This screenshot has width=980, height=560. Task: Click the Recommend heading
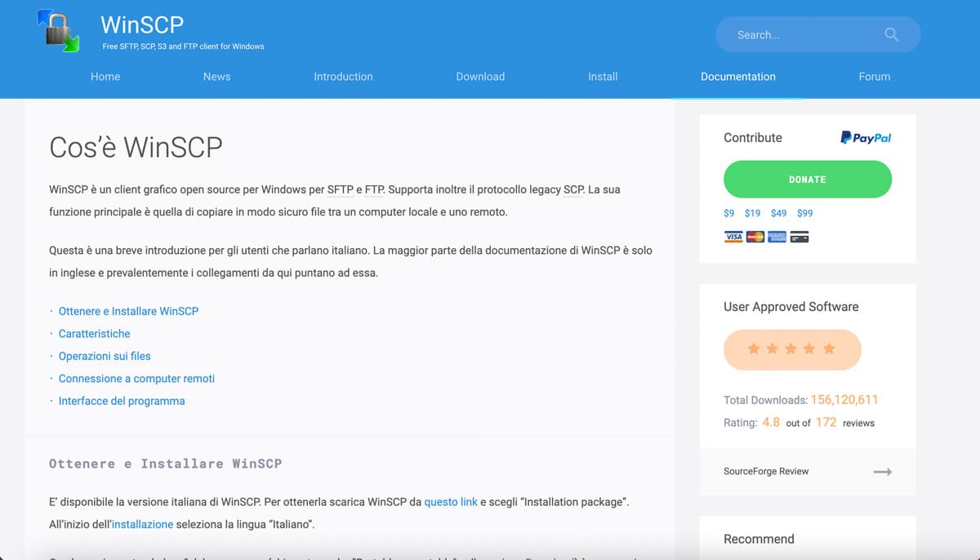[x=759, y=539]
